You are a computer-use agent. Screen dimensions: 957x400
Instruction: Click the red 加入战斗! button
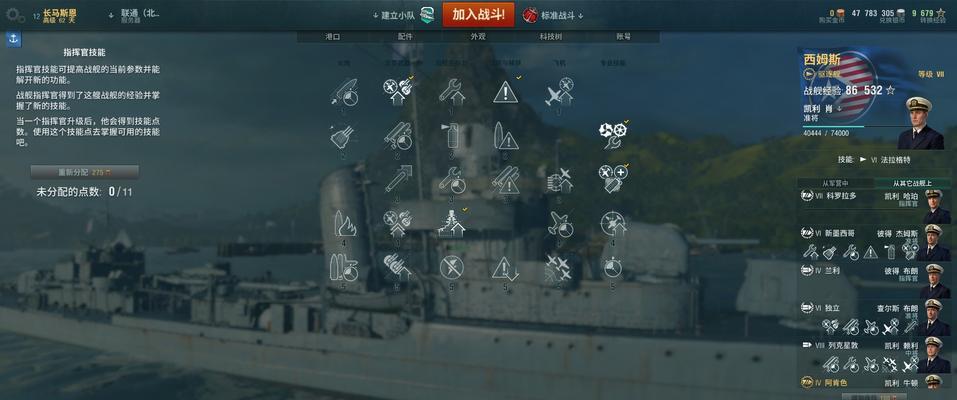coord(478,15)
